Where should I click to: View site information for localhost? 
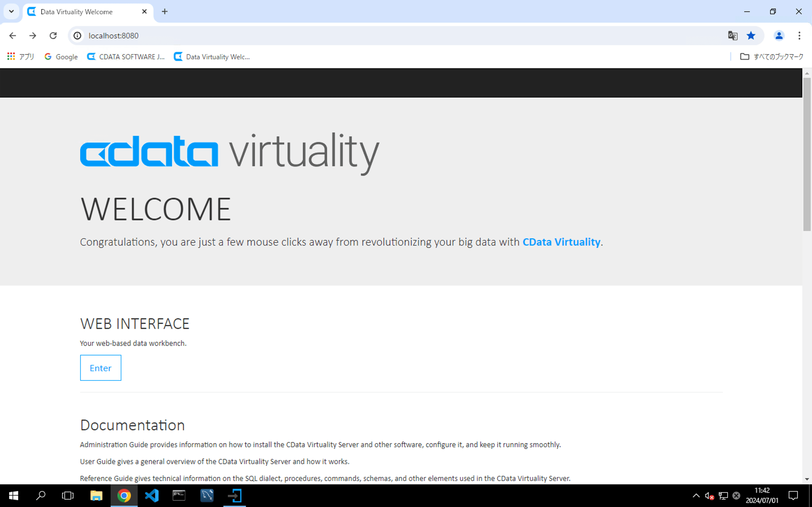pyautogui.click(x=78, y=35)
